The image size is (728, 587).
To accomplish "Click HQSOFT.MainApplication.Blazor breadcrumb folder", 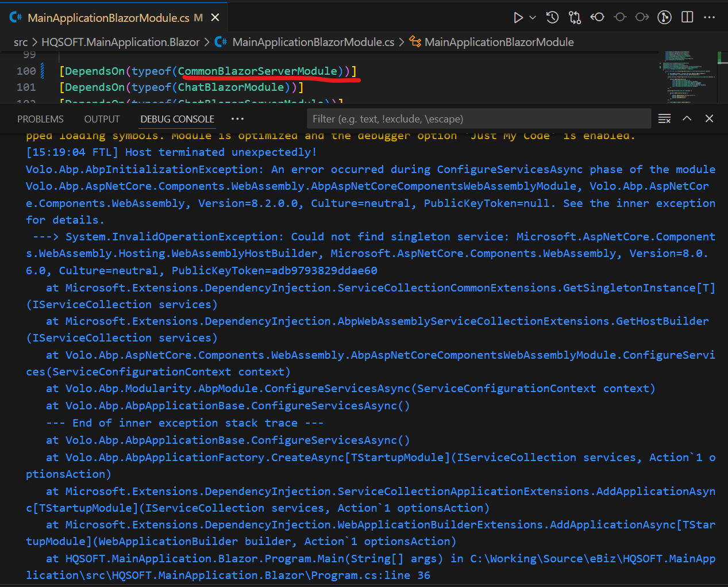I will pos(120,42).
